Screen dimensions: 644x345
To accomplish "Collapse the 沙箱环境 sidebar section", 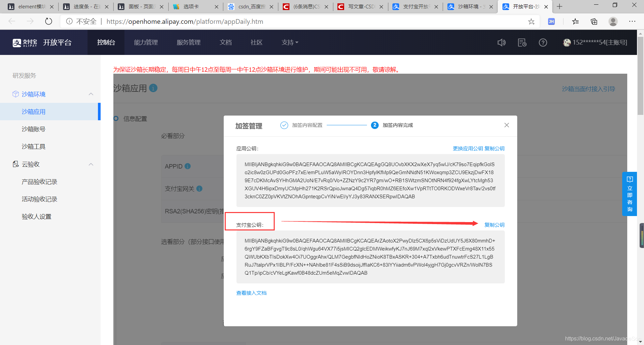I will tap(91, 94).
